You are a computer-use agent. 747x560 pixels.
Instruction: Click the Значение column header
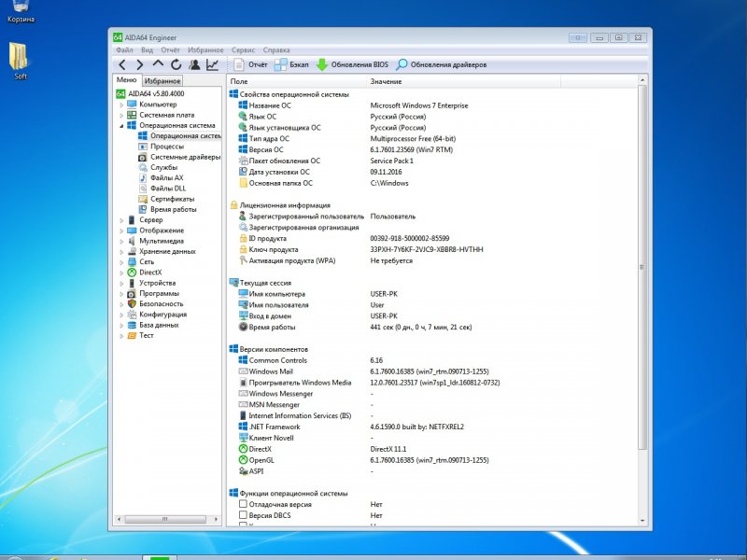pyautogui.click(x=464, y=81)
